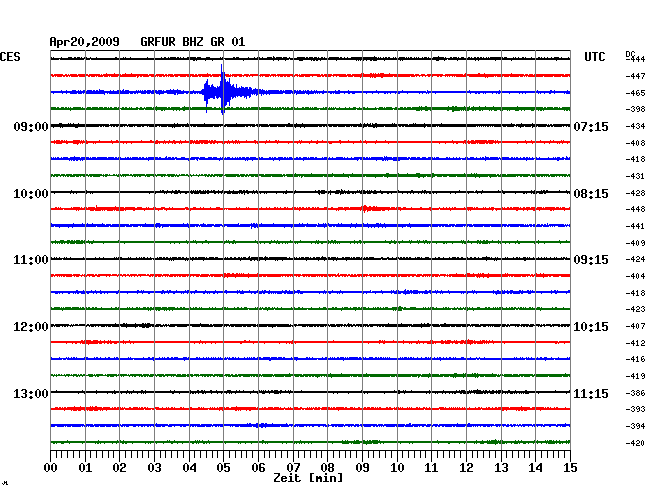650x494 pixels.
Task: Select the DC offset value -386
Action: coord(635,393)
